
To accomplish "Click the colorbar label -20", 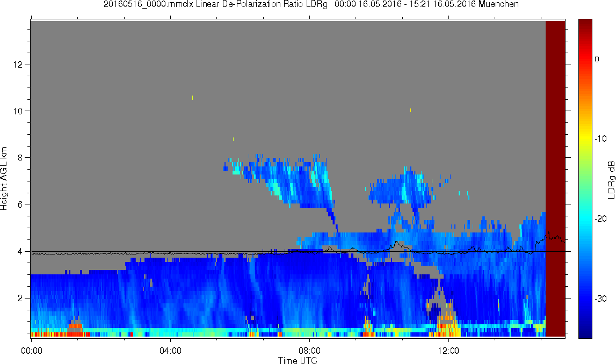I will click(x=600, y=219).
